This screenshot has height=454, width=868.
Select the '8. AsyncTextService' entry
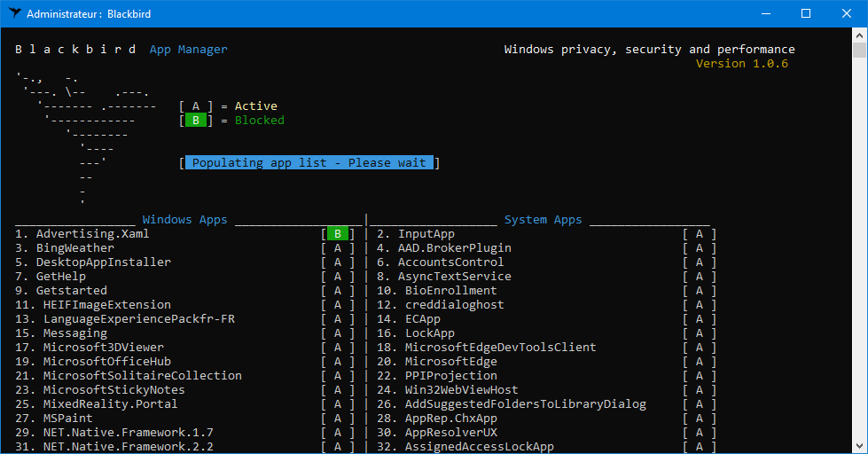pos(444,277)
